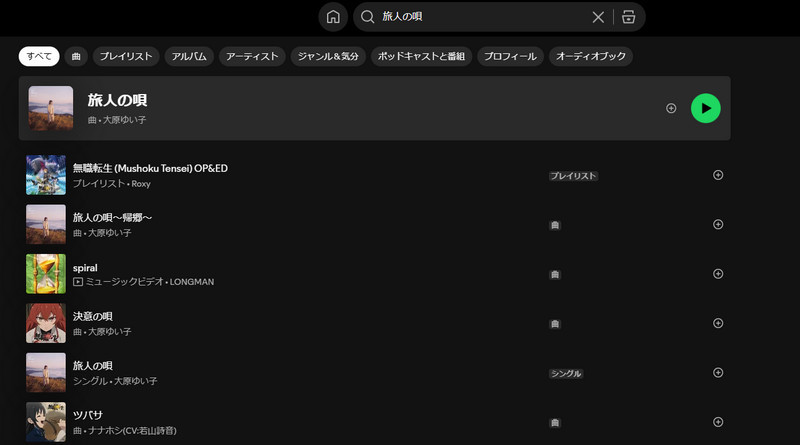Open the song 決意の唄

pyautogui.click(x=92, y=316)
